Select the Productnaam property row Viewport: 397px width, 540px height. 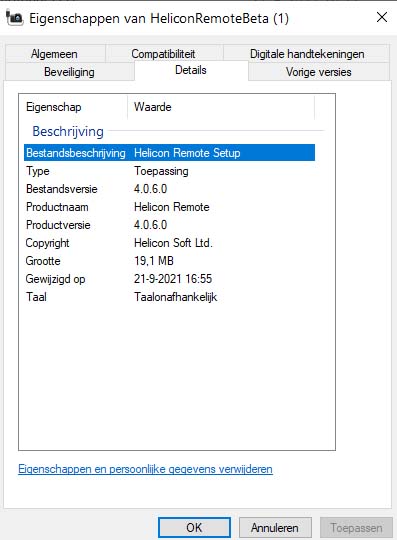169,207
